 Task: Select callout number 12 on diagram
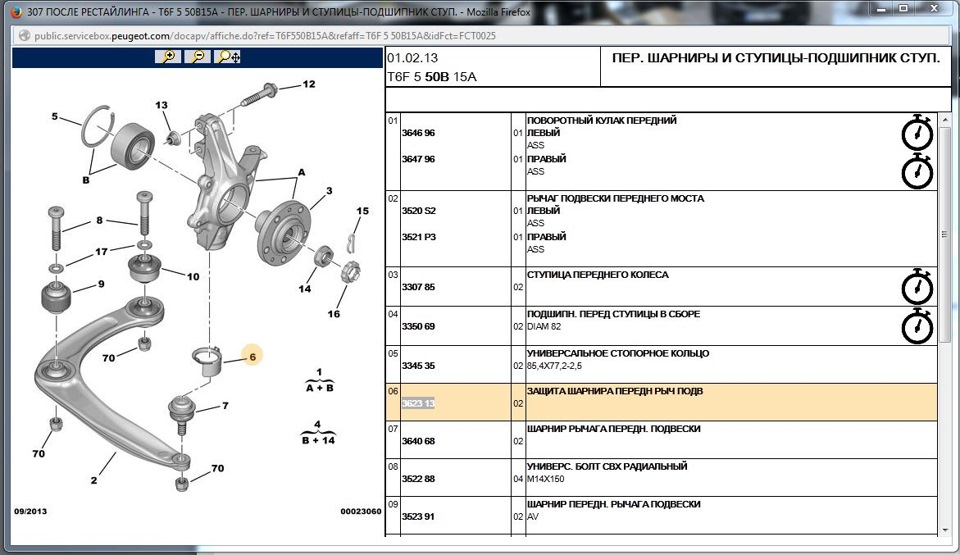point(309,84)
